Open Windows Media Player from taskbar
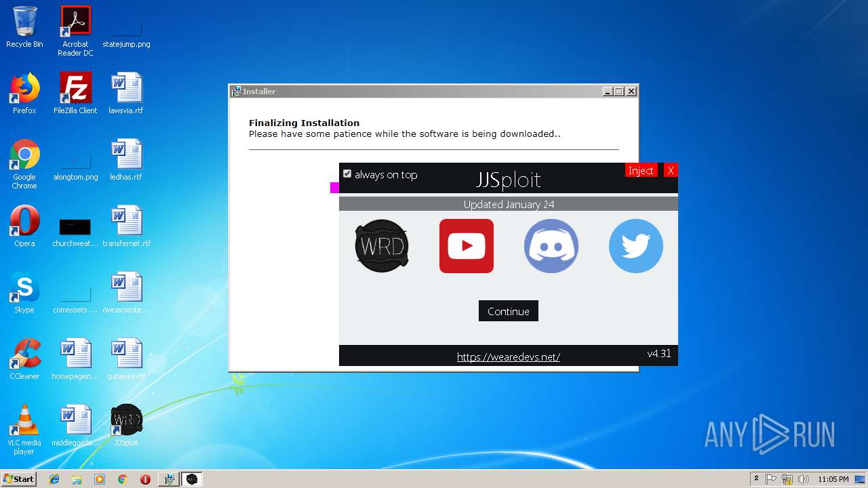 coord(100,479)
